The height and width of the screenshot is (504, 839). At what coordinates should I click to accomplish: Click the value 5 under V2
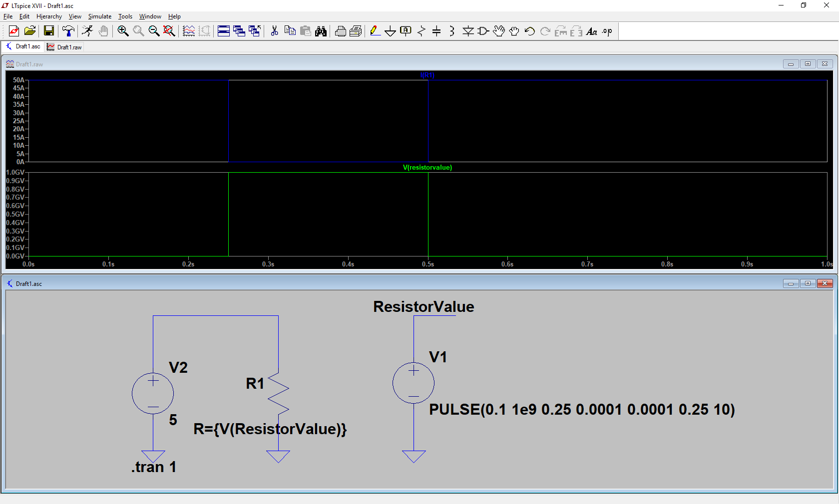pos(173,420)
